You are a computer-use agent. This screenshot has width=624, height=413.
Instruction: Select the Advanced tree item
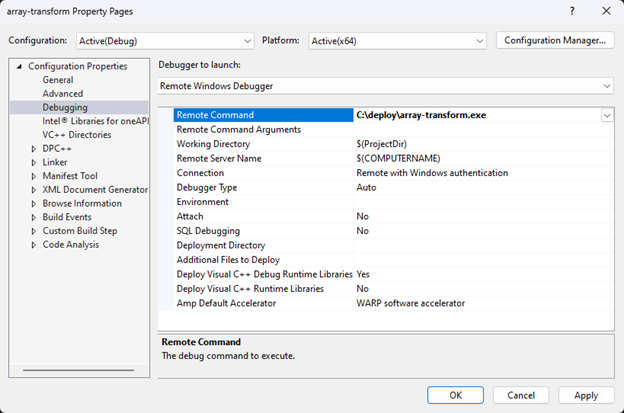(x=62, y=94)
